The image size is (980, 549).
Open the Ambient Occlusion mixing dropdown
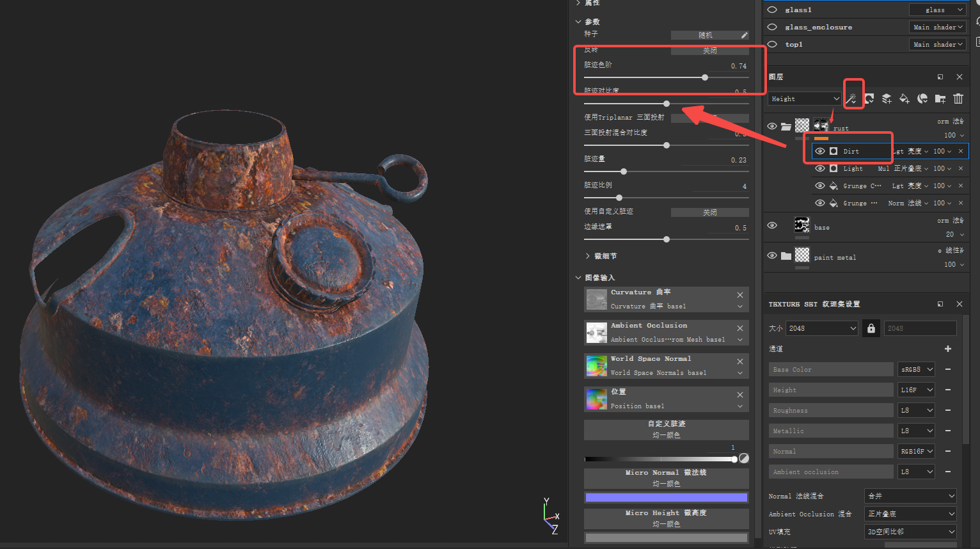click(910, 514)
